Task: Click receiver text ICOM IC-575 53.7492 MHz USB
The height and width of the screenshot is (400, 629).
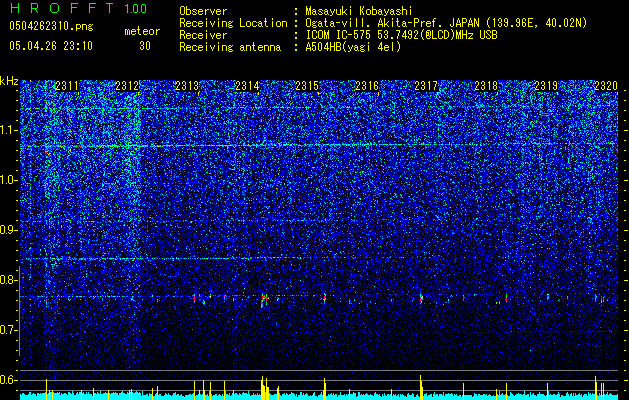Action: point(402,35)
